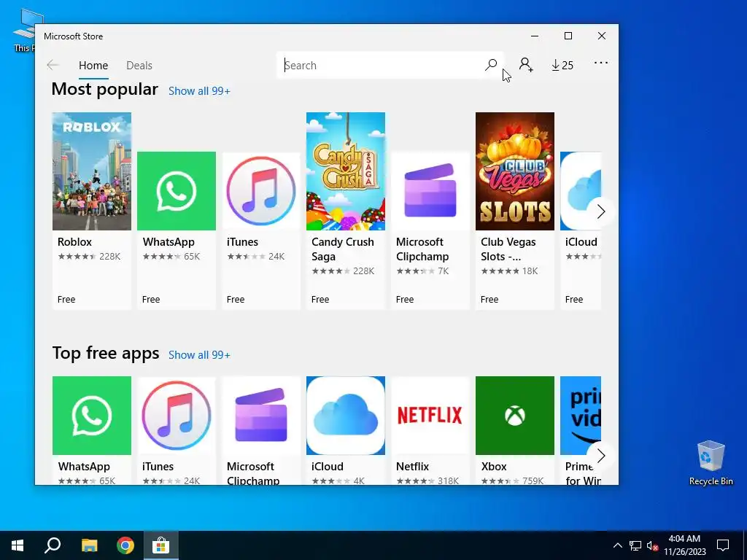The width and height of the screenshot is (747, 560).
Task: Launch Google Chrome from the taskbar
Action: pos(125,545)
